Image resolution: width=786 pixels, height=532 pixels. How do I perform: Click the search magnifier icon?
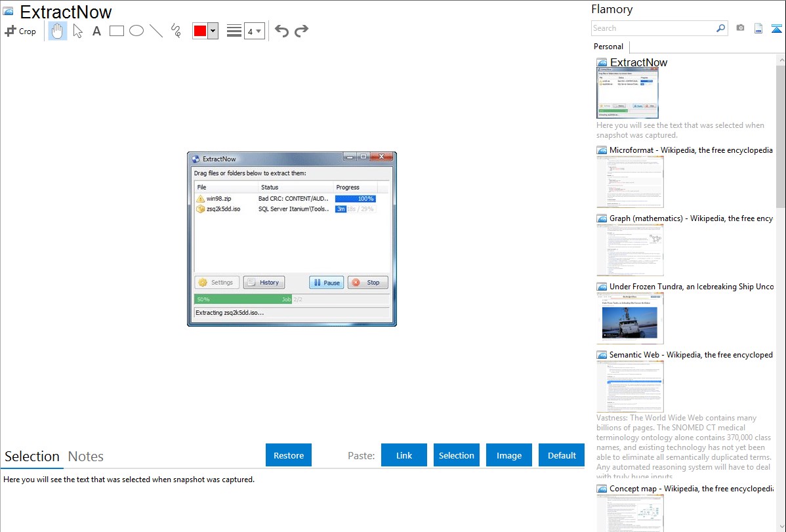tap(721, 28)
